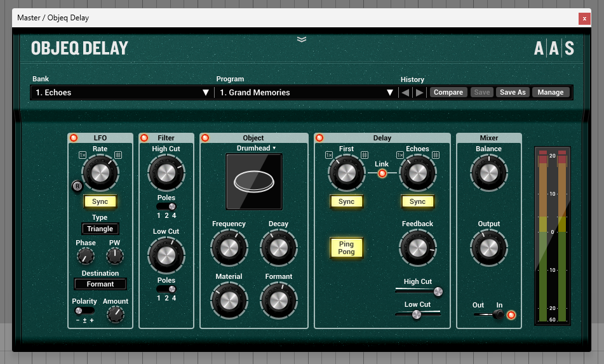Toggle the Delay Echoes Sync button
Screen dimensions: 604x364
[417, 201]
